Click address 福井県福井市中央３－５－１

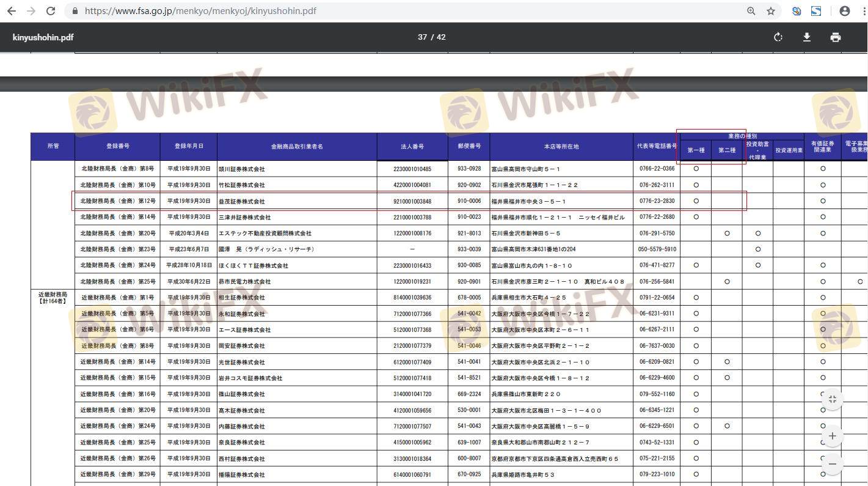tap(529, 201)
